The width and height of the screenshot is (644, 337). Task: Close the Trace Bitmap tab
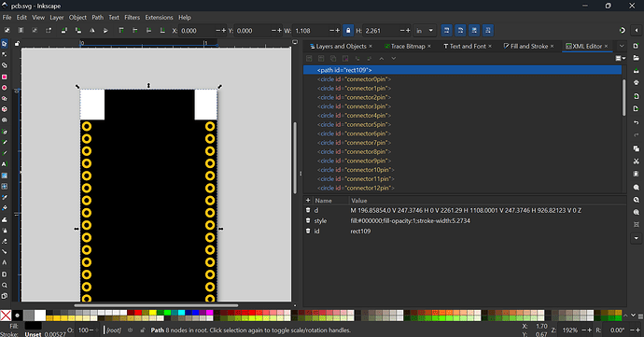coord(429,46)
